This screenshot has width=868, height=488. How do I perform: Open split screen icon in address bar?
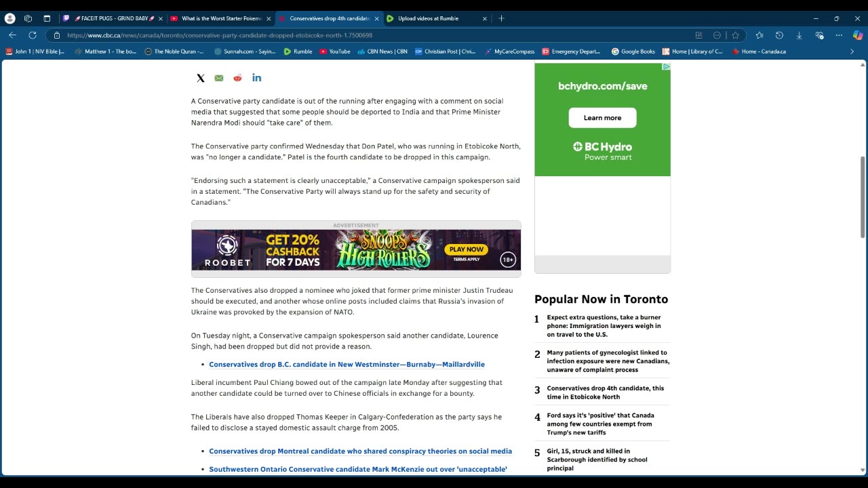[x=698, y=35]
